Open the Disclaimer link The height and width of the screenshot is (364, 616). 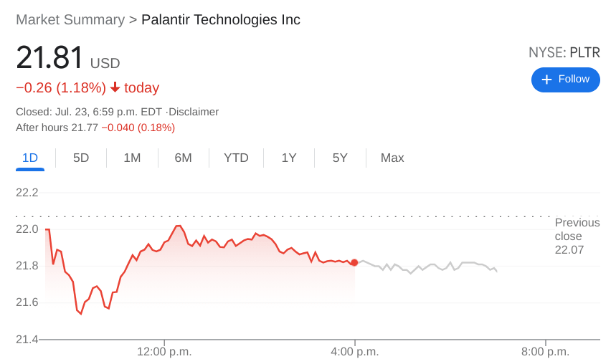click(x=194, y=112)
